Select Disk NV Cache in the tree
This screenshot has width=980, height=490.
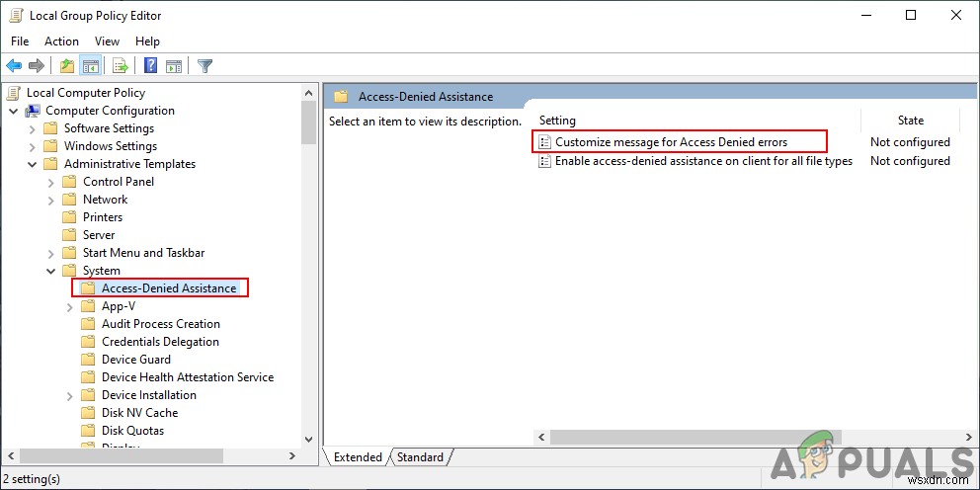[x=140, y=413]
